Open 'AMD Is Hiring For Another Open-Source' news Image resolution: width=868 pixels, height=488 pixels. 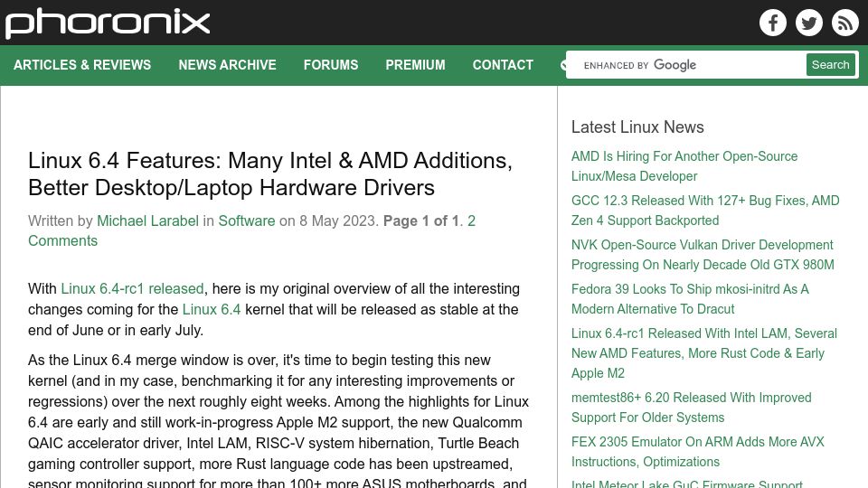coord(684,166)
